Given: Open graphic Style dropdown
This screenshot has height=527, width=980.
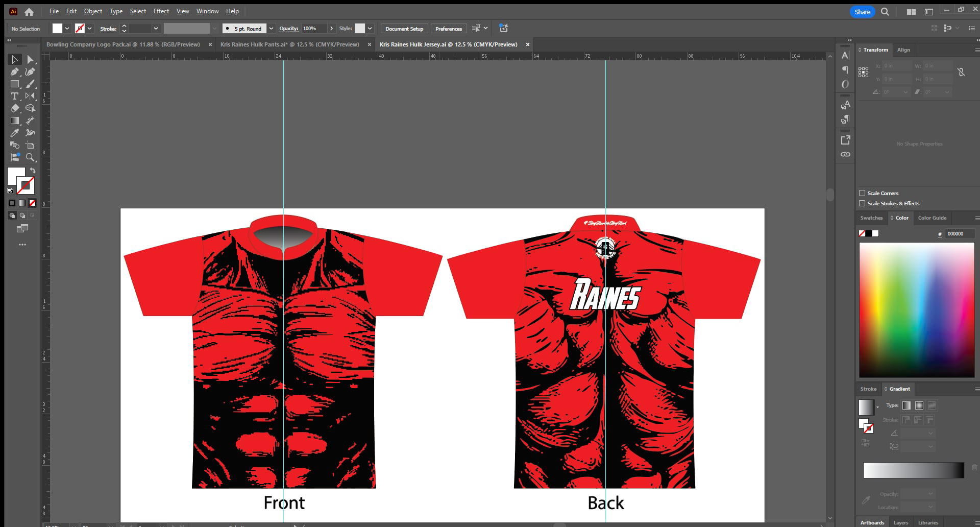Looking at the screenshot, I should [370, 29].
